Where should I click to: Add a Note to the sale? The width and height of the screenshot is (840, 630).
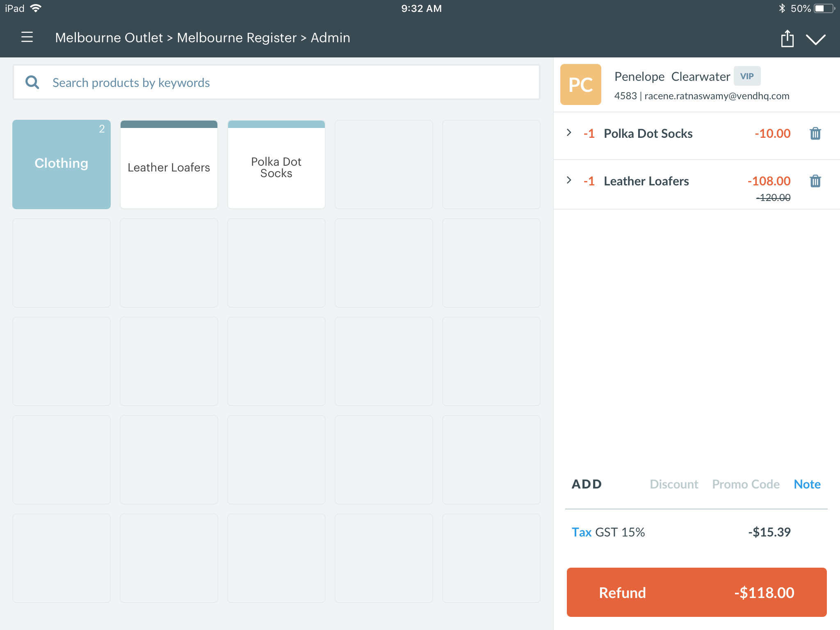click(807, 484)
